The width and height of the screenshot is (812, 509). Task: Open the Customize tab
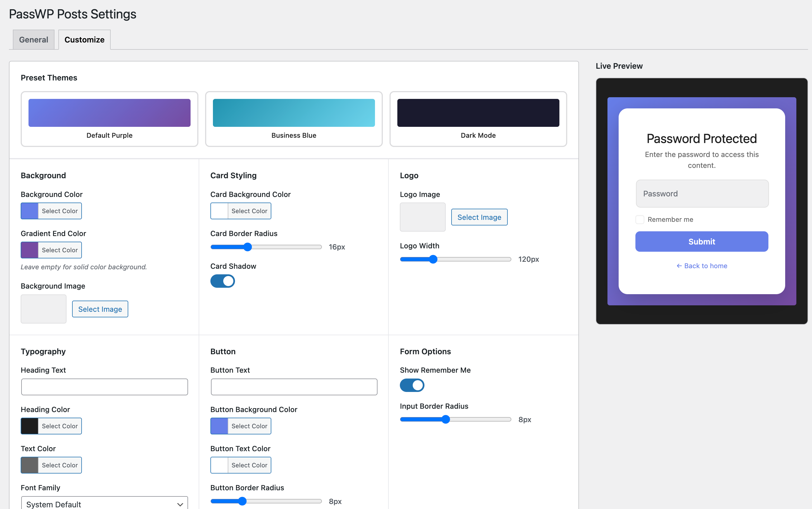(84, 40)
